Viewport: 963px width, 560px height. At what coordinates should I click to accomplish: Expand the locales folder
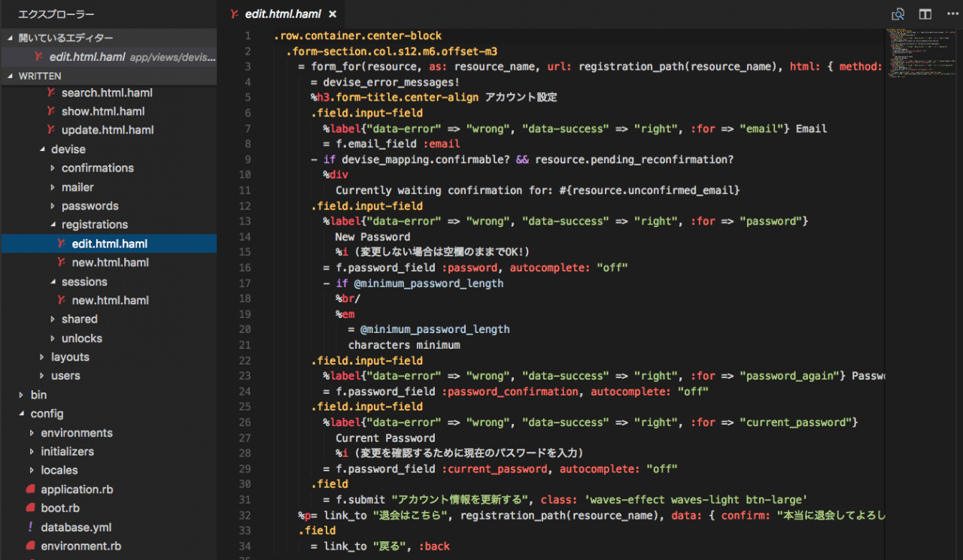[x=32, y=471]
